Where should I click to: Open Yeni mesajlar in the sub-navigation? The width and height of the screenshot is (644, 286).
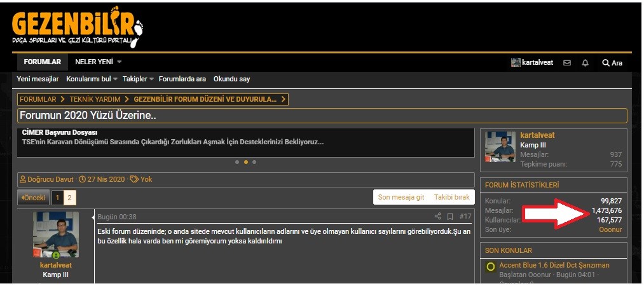point(38,79)
